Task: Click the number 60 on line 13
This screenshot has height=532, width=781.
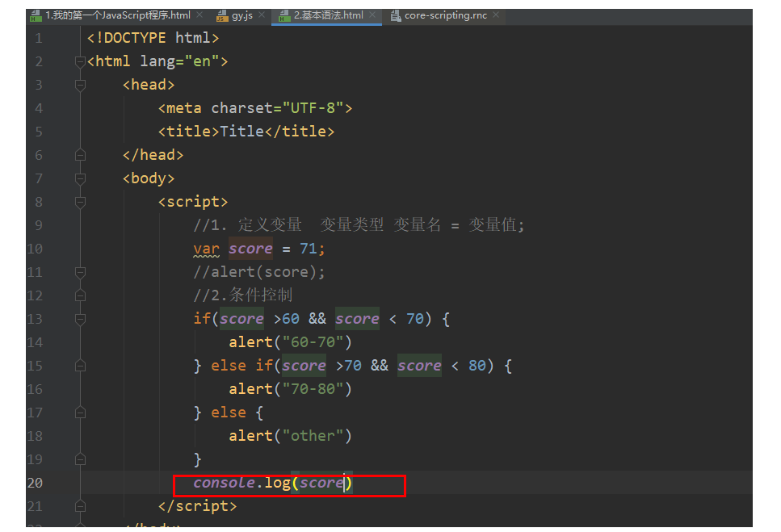Action: [x=291, y=319]
